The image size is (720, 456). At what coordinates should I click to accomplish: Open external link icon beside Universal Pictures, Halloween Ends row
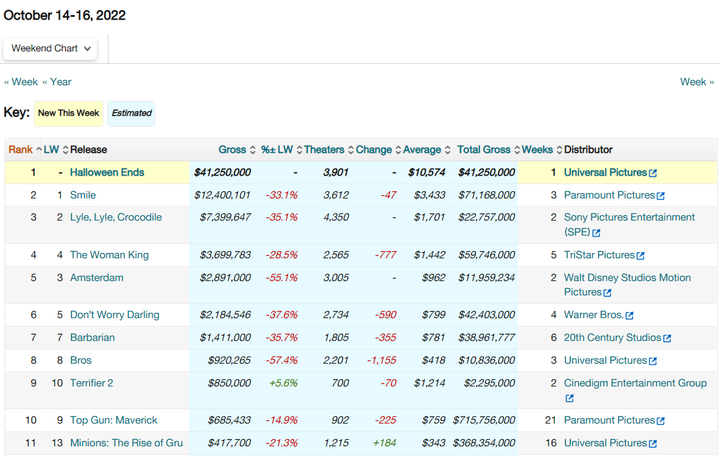[x=653, y=173]
